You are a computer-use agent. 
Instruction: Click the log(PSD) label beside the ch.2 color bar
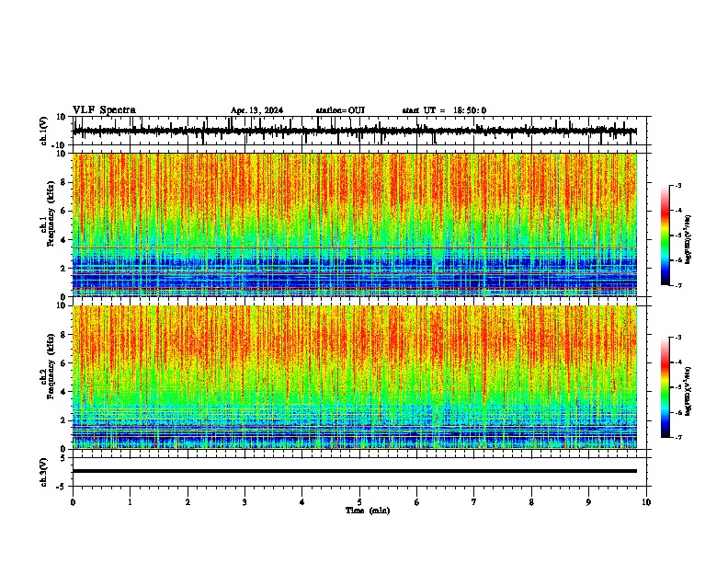pyautogui.click(x=688, y=392)
